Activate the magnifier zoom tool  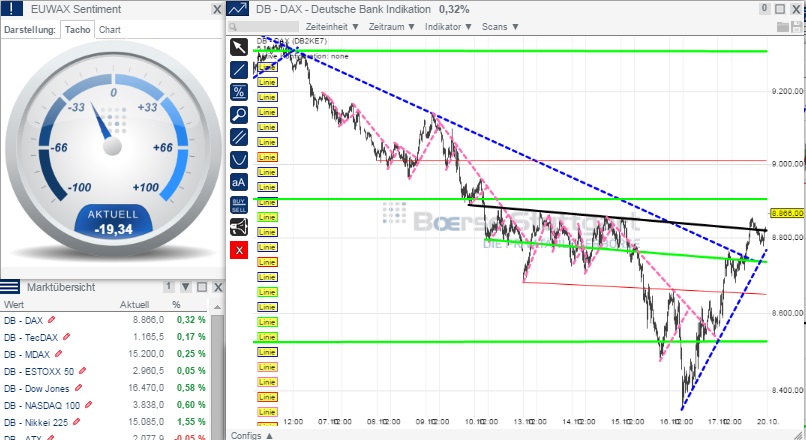click(x=239, y=115)
